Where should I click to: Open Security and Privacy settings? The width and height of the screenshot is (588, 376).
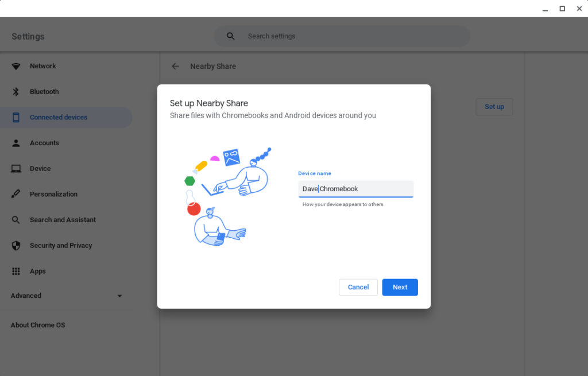tap(66, 246)
